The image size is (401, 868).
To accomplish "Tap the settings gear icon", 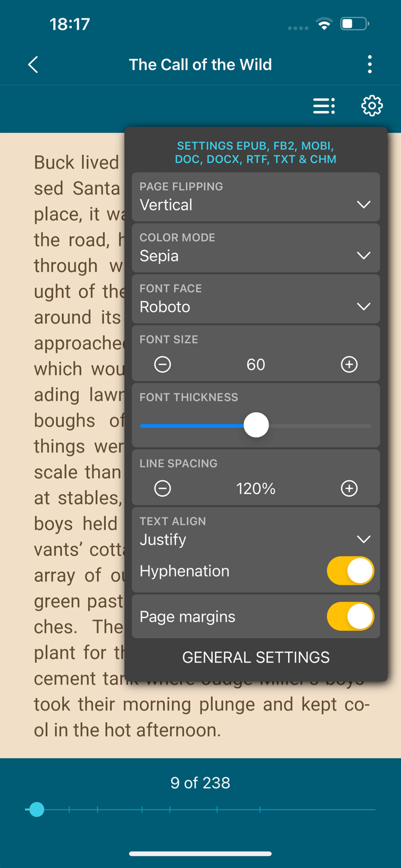I will pos(372,106).
